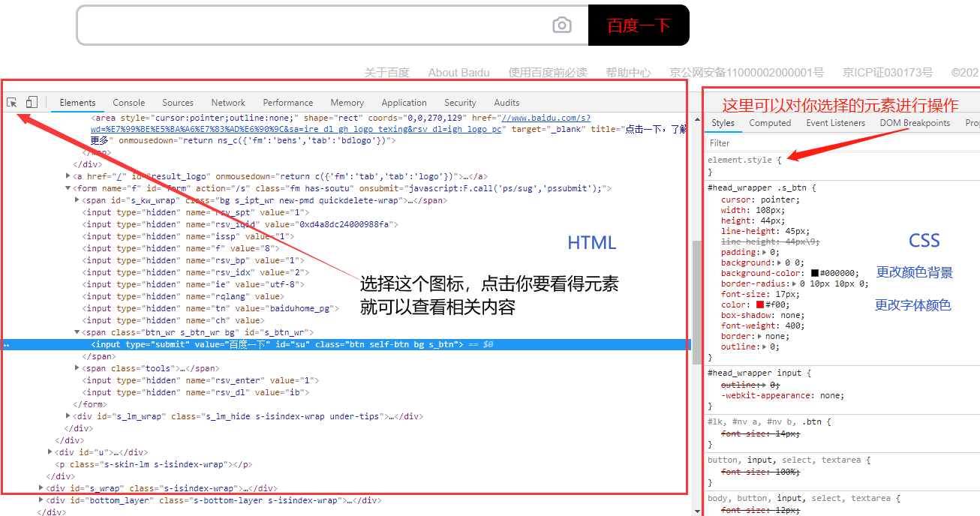The image size is (980, 516).
Task: Open the 京公网安备11000002000001号 link
Action: pos(747,73)
